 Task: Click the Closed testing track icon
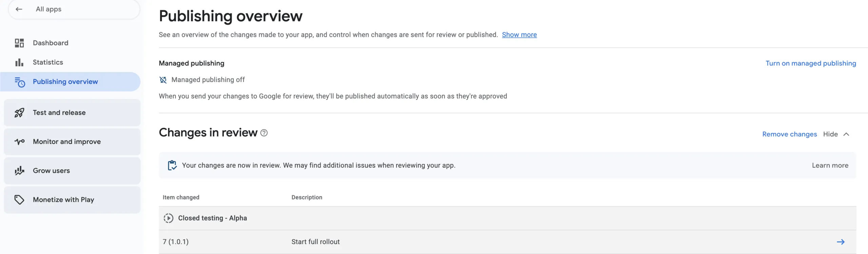tap(168, 218)
